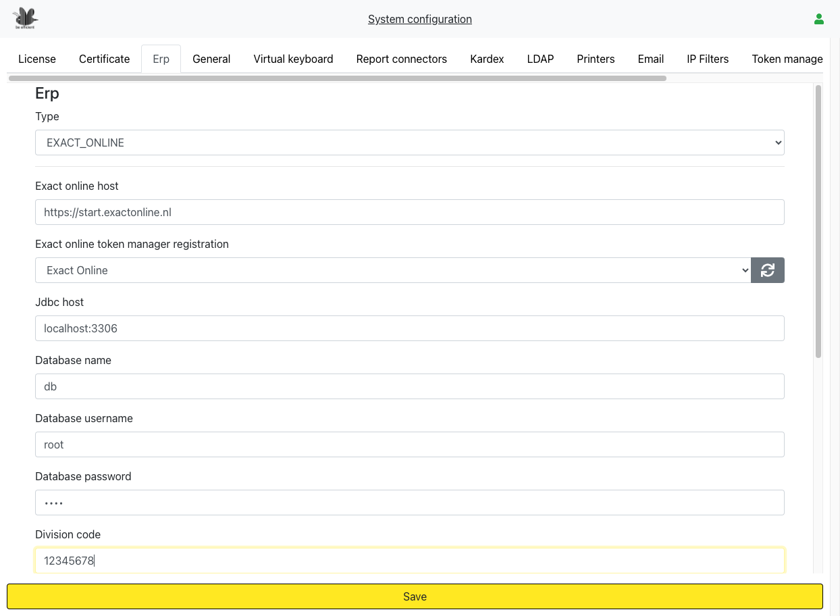Click the refresh token registration icon

pos(768,270)
